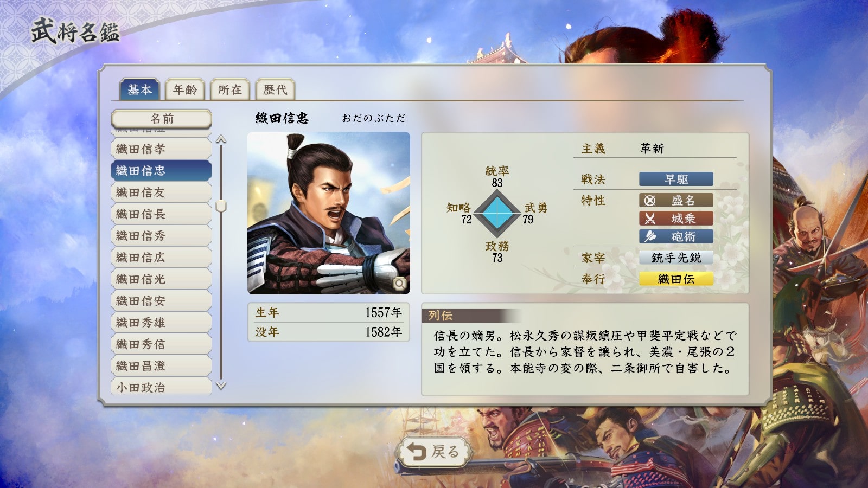Switch to the 年齢 tab
The image size is (868, 488).
click(185, 89)
